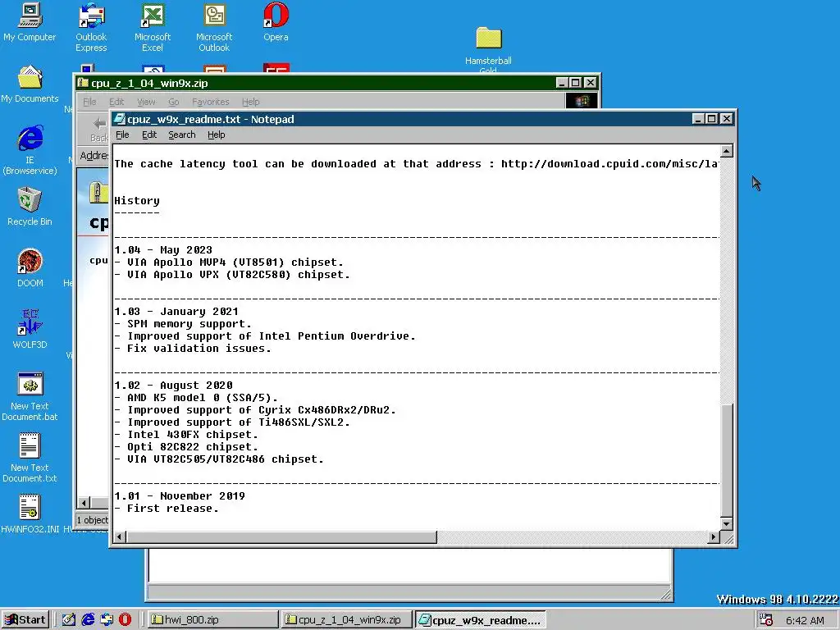This screenshot has width=840, height=630.
Task: Open the My Documents desktop folder
Action: [x=30, y=84]
